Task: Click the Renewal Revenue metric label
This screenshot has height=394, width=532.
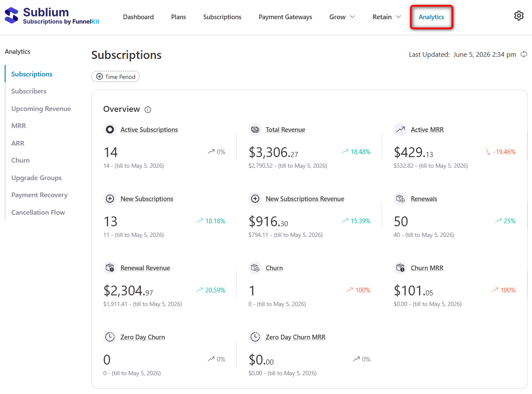Action: pyautogui.click(x=145, y=268)
